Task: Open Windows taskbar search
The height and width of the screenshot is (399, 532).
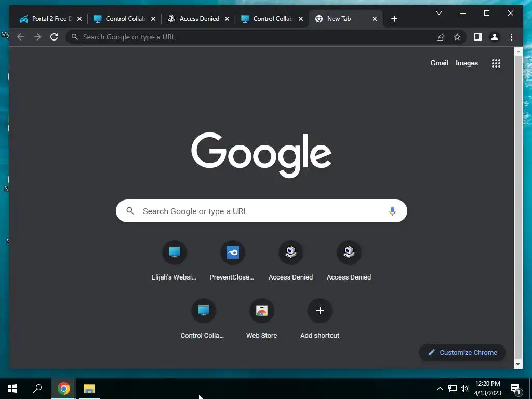Action: (37, 389)
